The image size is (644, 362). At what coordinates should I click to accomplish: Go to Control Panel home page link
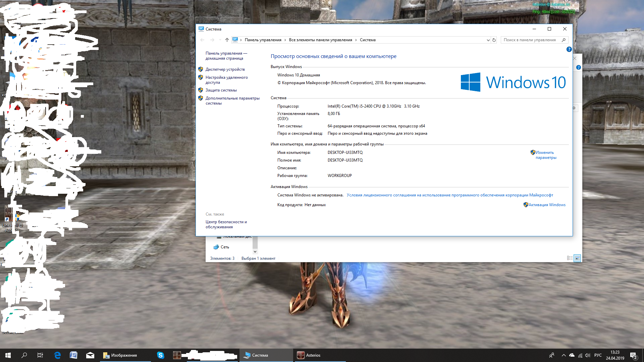point(226,56)
